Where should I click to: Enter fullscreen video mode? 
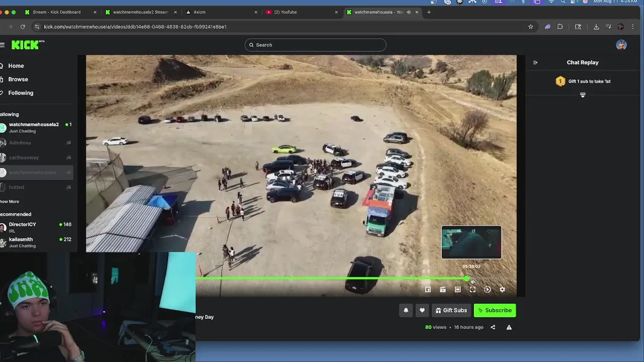472,290
